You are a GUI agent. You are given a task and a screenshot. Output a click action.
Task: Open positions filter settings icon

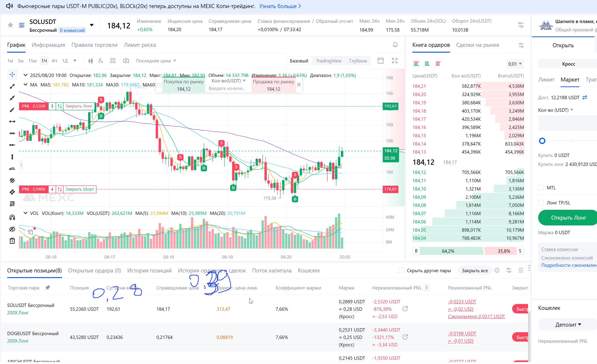[509, 270]
